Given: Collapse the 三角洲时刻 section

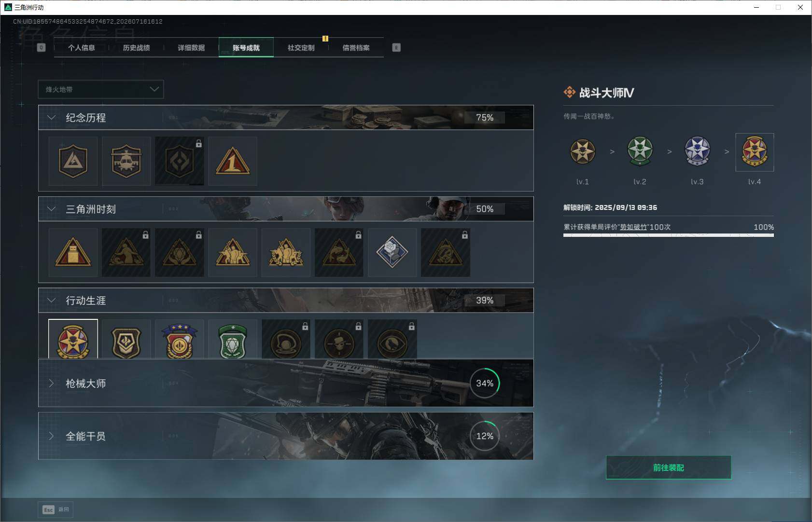Looking at the screenshot, I should pyautogui.click(x=52, y=209).
